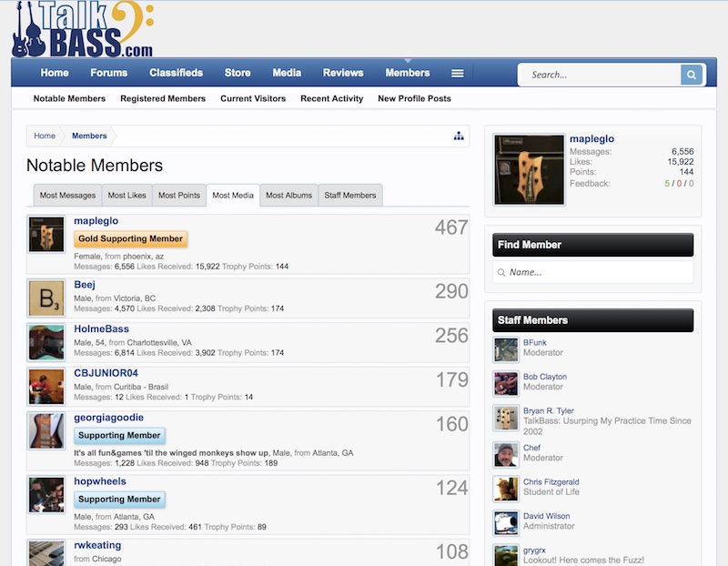Open georgiagoodie's avatar
Screen dimensions: 728x566
point(46,431)
